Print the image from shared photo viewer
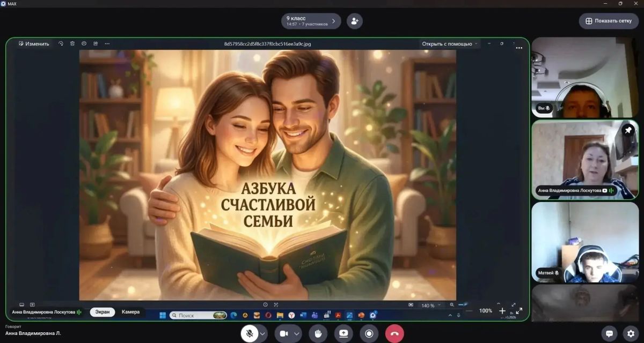 pos(84,44)
